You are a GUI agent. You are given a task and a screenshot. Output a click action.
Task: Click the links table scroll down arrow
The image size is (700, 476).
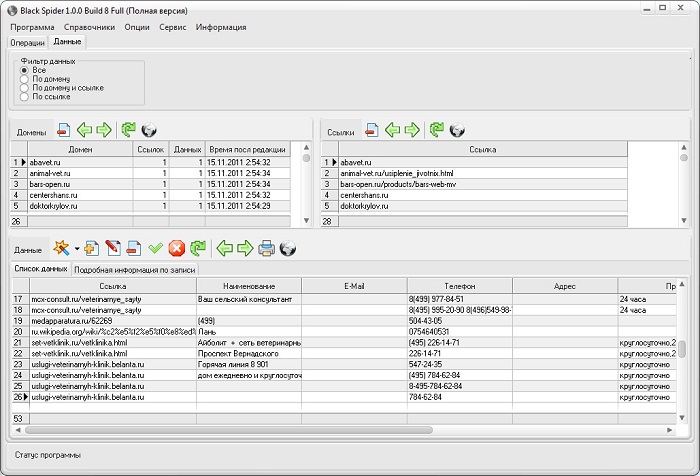pyautogui.click(x=684, y=220)
